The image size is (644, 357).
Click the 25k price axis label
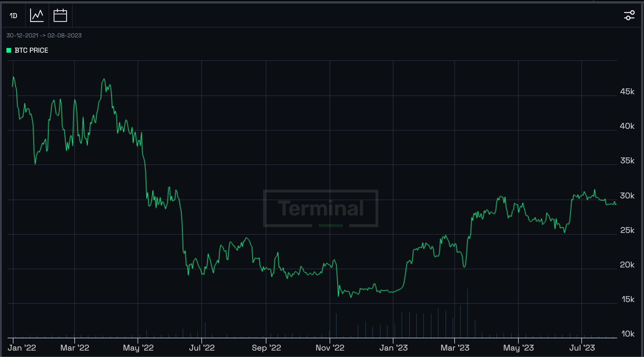point(627,230)
